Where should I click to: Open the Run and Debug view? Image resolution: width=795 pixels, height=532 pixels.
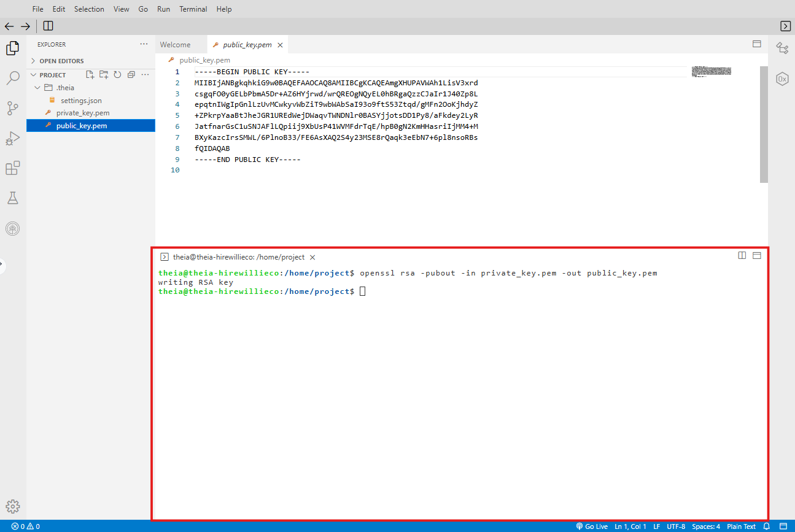tap(13, 139)
